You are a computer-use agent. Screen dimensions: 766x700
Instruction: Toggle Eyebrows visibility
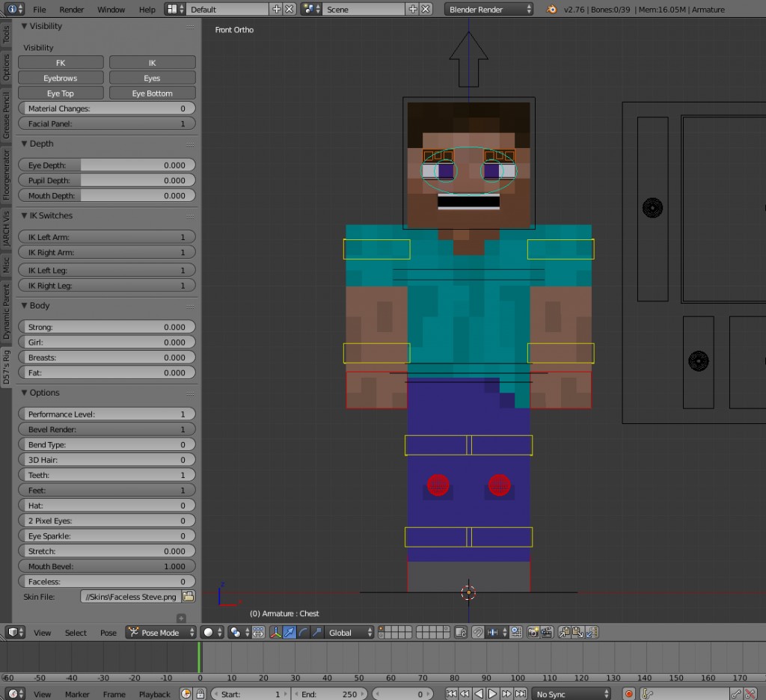click(x=61, y=77)
